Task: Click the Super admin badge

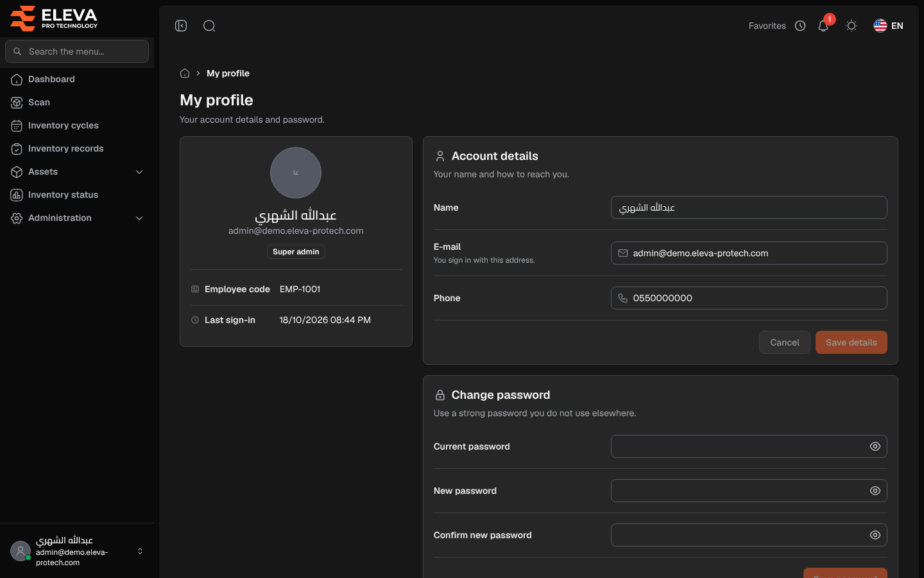Action: tap(296, 252)
